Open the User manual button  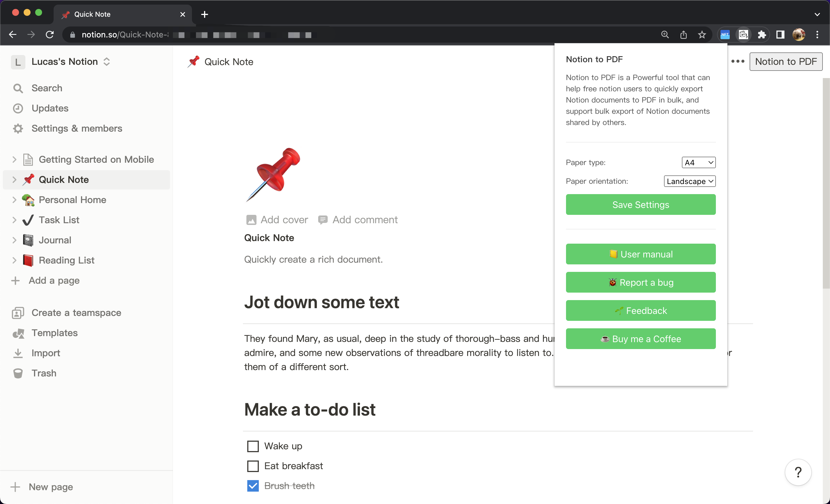click(641, 254)
